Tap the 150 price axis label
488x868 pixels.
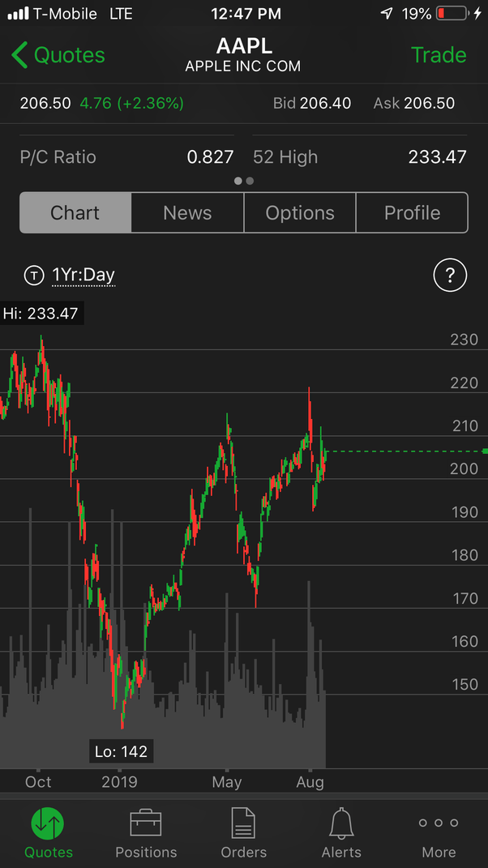[x=464, y=684]
